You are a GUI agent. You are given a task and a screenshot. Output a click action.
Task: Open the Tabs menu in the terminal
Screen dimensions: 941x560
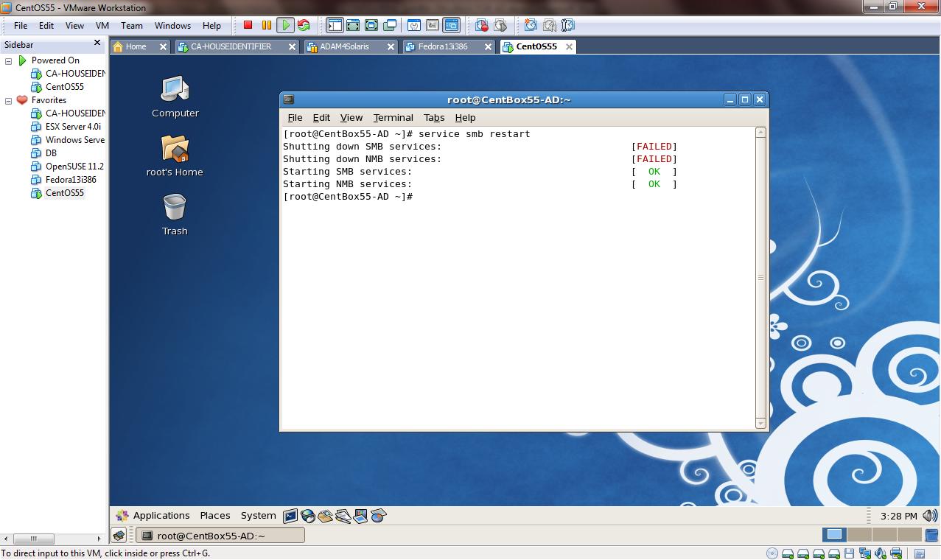tap(434, 118)
